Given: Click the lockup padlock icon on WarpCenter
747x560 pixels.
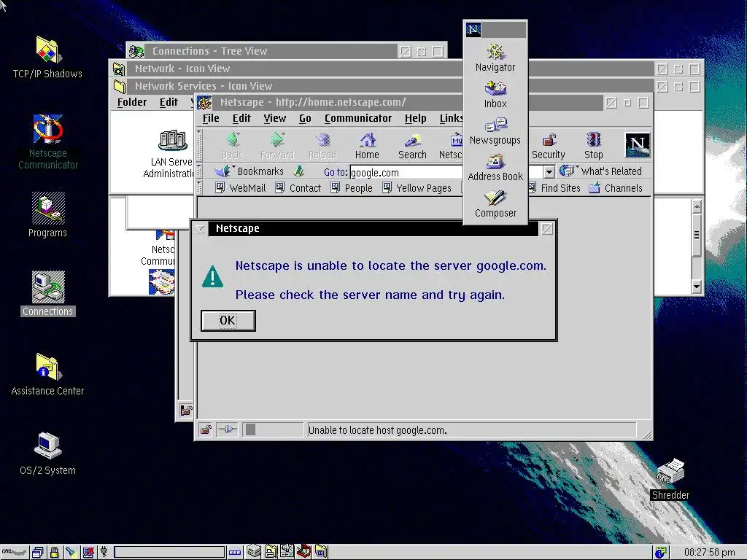Looking at the screenshot, I should pyautogui.click(x=54, y=553).
